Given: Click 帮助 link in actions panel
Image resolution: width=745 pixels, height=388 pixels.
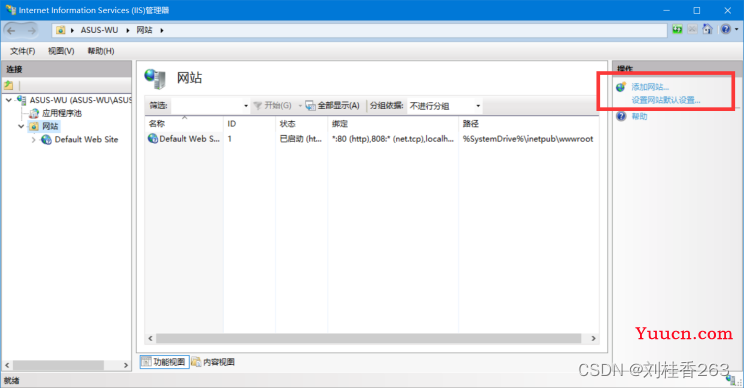Looking at the screenshot, I should click(x=639, y=116).
